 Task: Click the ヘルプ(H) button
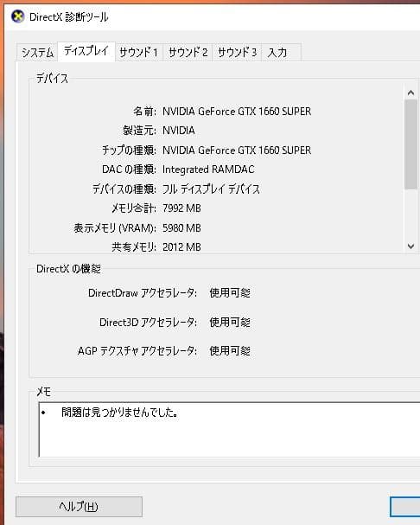[x=79, y=507]
